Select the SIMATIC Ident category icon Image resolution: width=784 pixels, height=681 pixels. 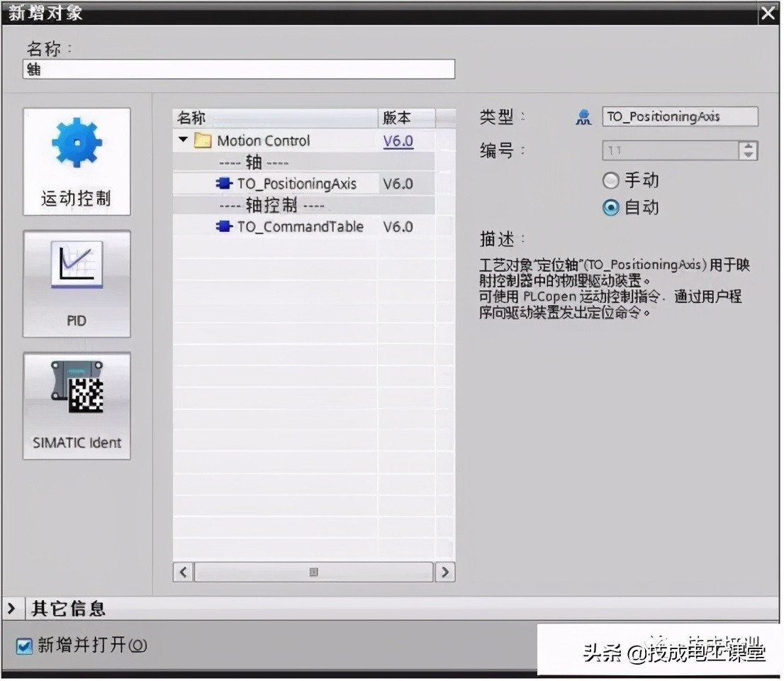coord(77,404)
